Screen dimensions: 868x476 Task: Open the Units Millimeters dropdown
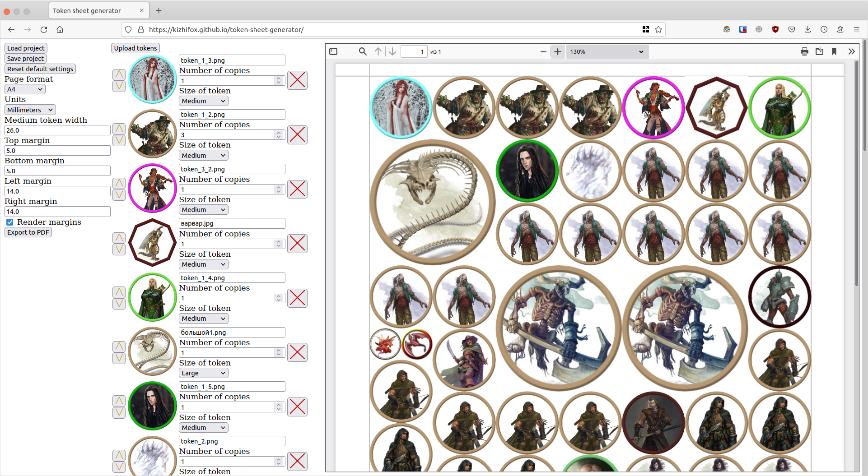pyautogui.click(x=30, y=110)
